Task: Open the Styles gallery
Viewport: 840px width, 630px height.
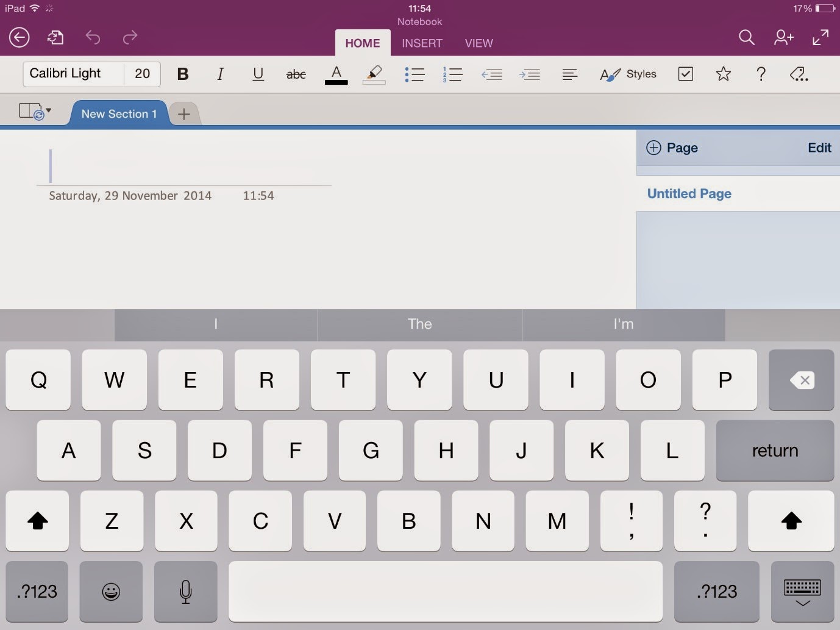Action: click(628, 74)
